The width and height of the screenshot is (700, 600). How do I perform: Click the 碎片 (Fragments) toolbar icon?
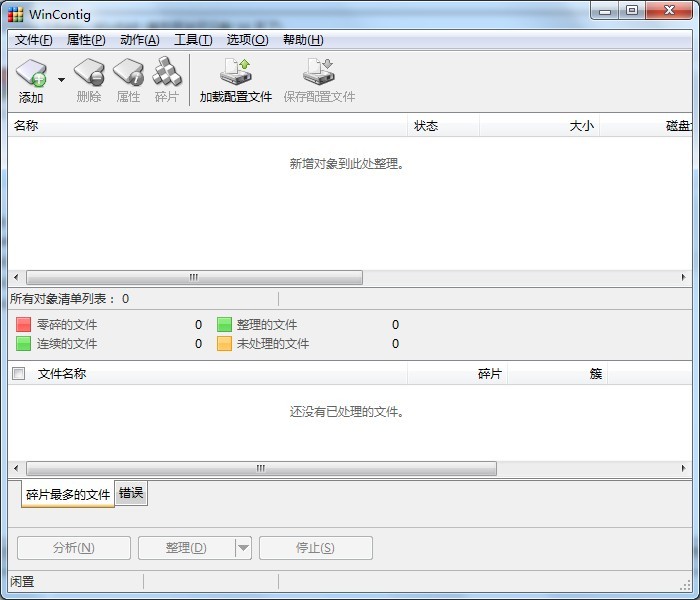[x=167, y=74]
